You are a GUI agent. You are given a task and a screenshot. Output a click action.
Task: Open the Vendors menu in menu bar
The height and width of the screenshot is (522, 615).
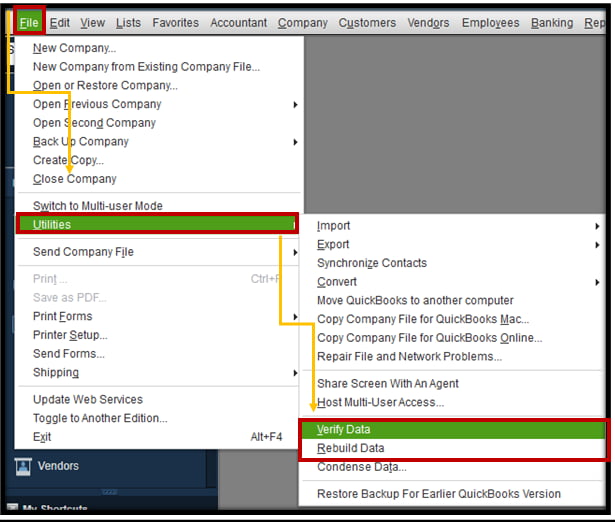pos(428,23)
